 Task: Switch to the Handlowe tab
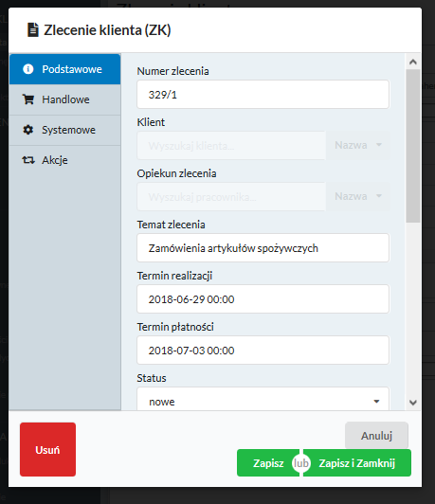pos(65,99)
